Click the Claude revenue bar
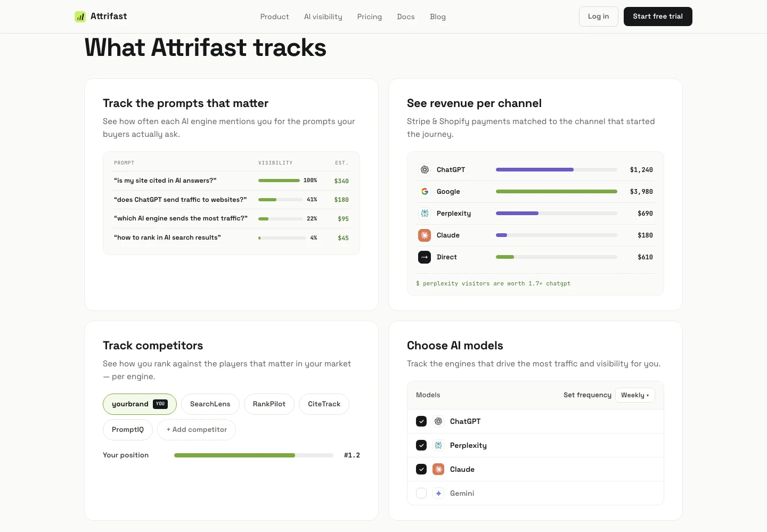The image size is (767, 532). (x=557, y=235)
